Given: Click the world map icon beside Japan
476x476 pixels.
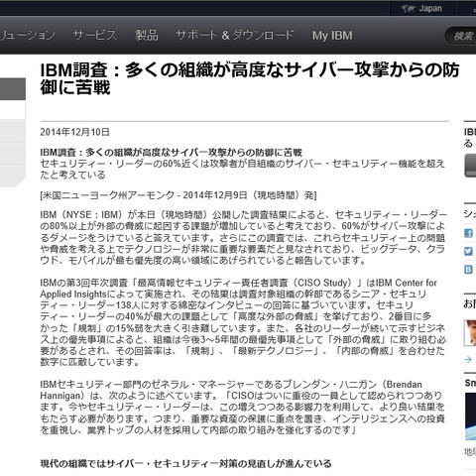Looking at the screenshot, I should [x=408, y=9].
